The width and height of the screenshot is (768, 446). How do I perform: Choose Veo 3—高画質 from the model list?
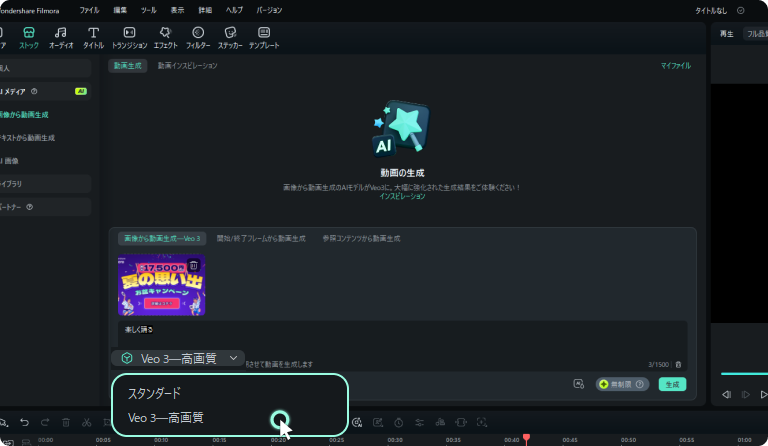[x=166, y=418]
